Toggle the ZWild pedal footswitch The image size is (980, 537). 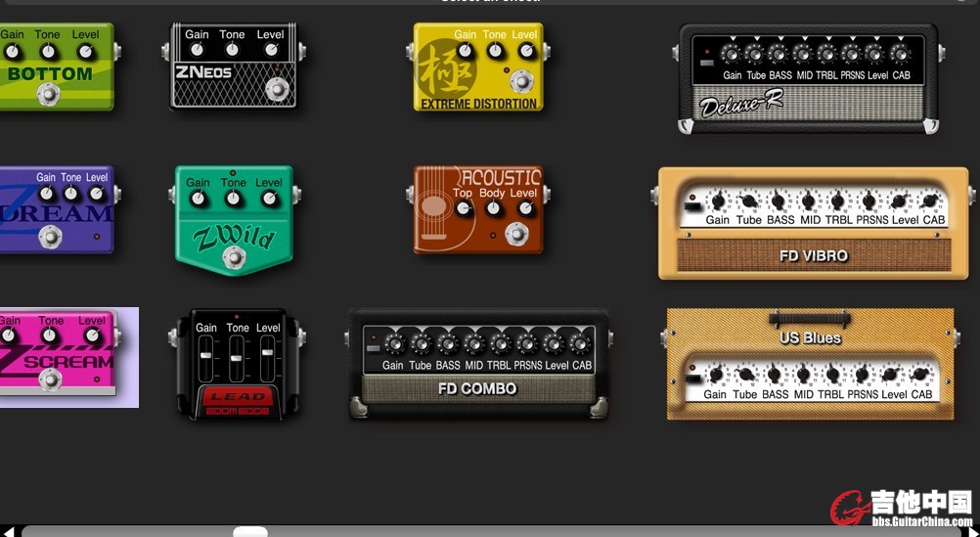point(234,257)
